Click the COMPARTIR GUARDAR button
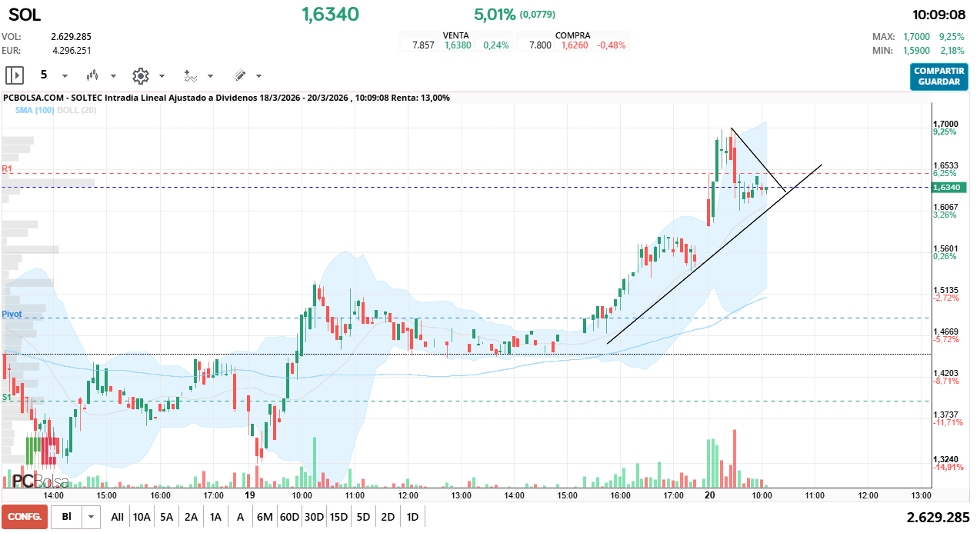 click(938, 76)
